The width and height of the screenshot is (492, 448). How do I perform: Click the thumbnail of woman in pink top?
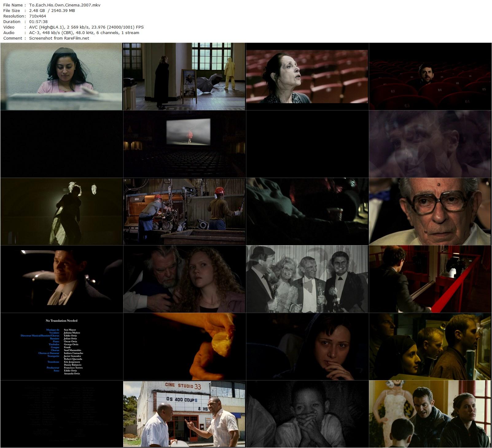click(61, 76)
